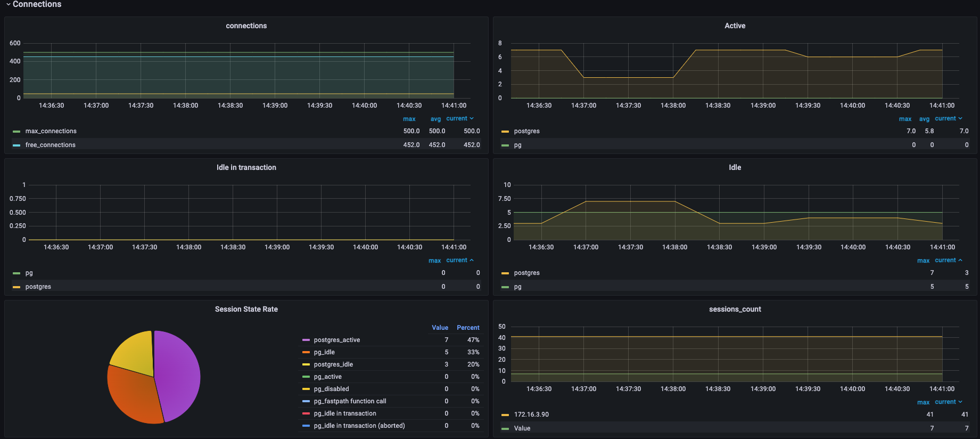Sort connections legend by max column

click(x=409, y=119)
